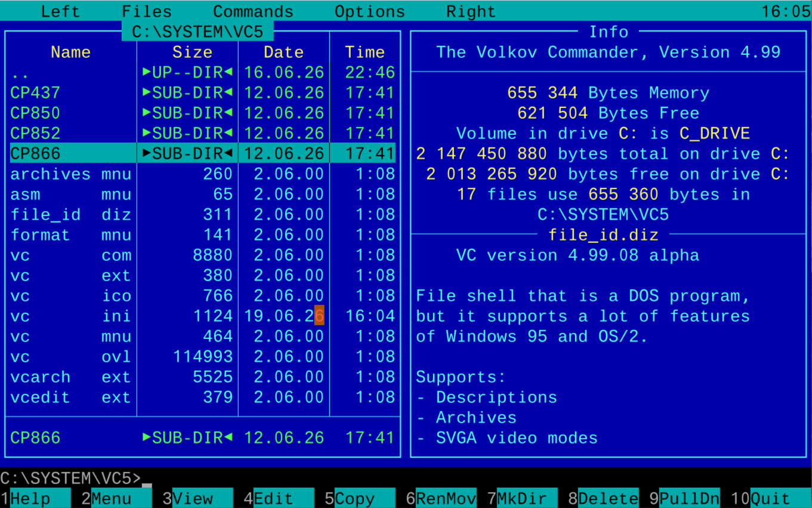This screenshot has width=812, height=508.
Task: Click the UP--DIR size cell
Action: click(187, 73)
